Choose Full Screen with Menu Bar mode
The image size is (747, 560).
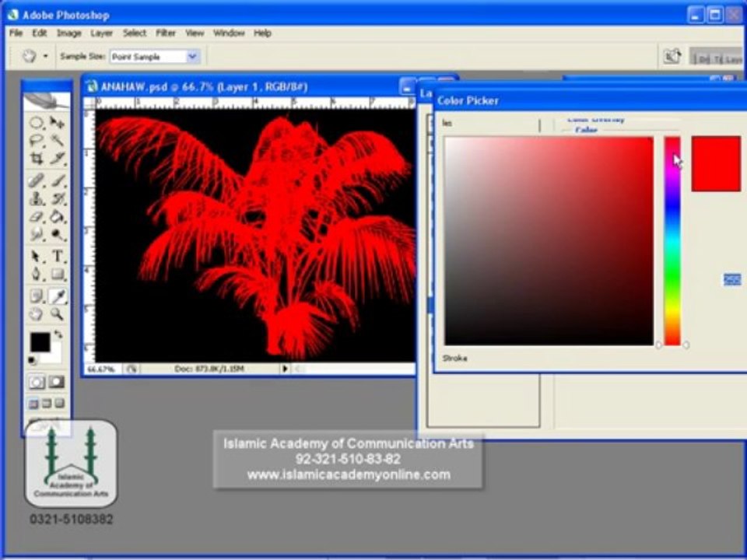click(46, 404)
